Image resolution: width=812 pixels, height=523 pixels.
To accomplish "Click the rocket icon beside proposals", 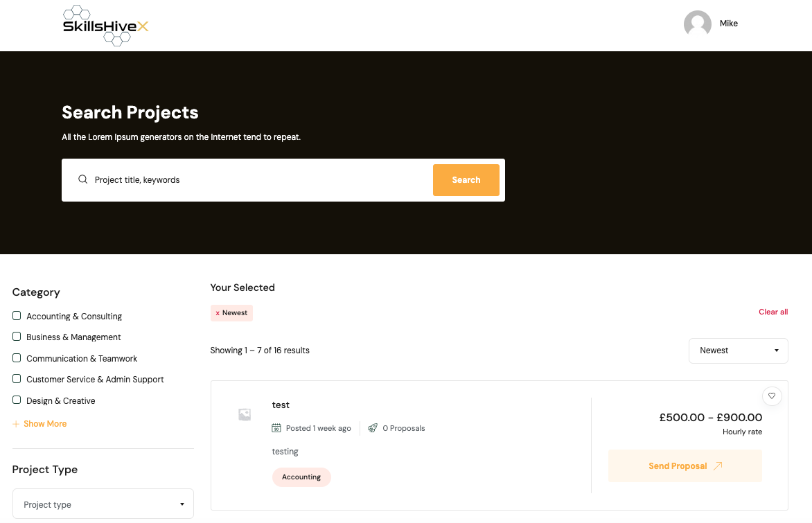I will [x=373, y=428].
